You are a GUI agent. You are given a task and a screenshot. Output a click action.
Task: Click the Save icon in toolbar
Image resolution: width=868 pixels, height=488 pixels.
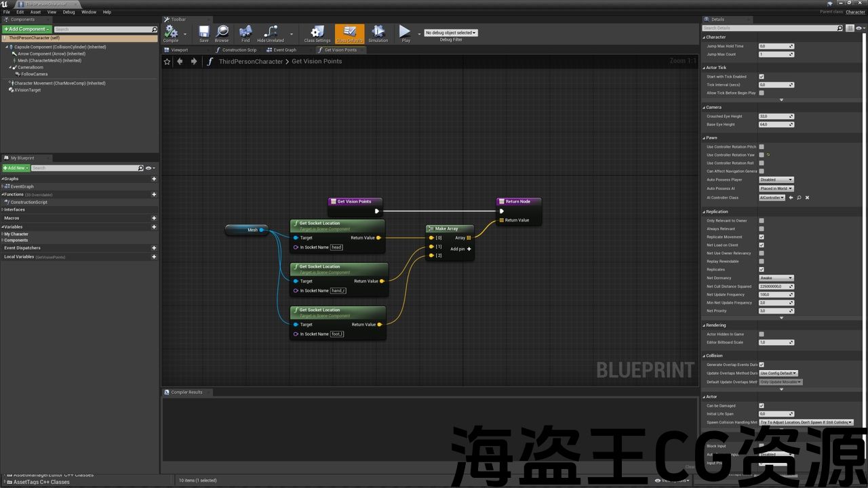pyautogui.click(x=203, y=33)
